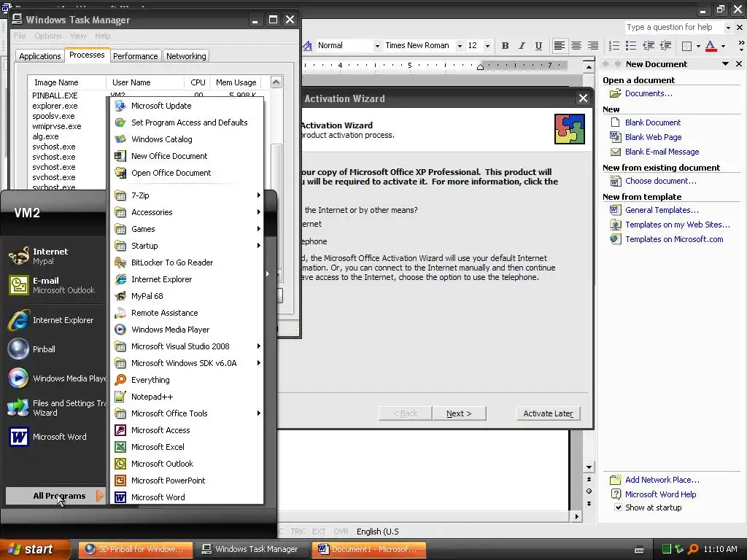747x560 pixels.
Task: Open Blank Document link in task pane
Action: point(653,122)
